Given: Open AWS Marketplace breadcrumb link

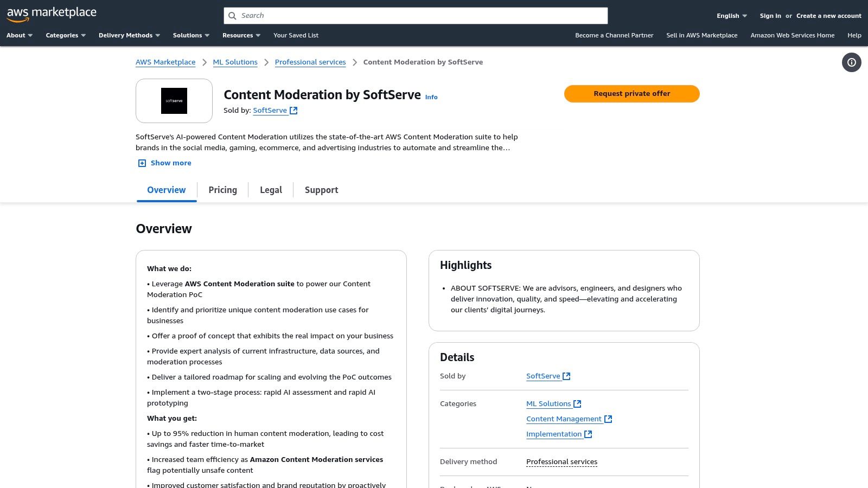Looking at the screenshot, I should tap(165, 62).
